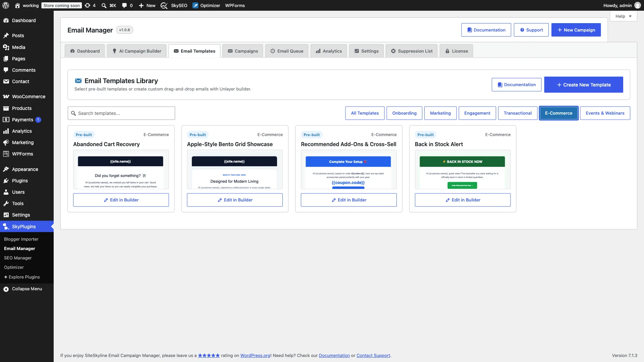The height and width of the screenshot is (362, 644).
Task: Filter templates by Onboarding
Action: (405, 113)
